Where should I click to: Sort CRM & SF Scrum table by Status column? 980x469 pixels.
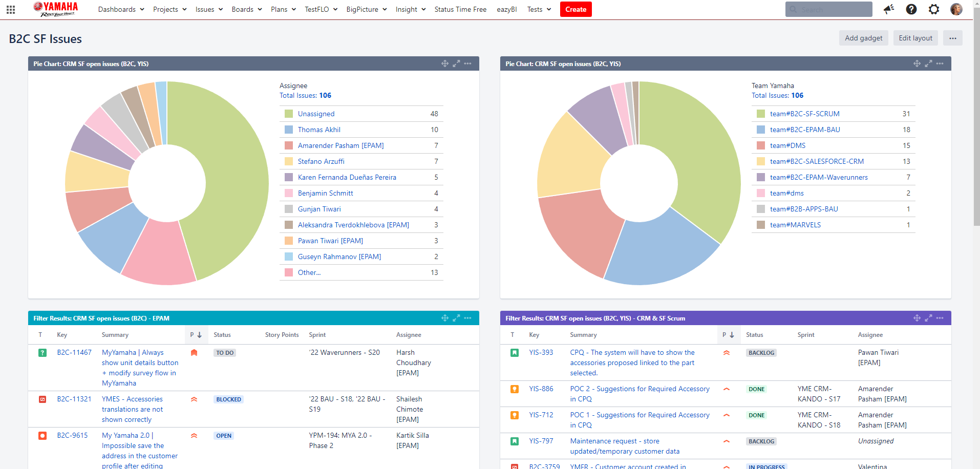point(755,335)
